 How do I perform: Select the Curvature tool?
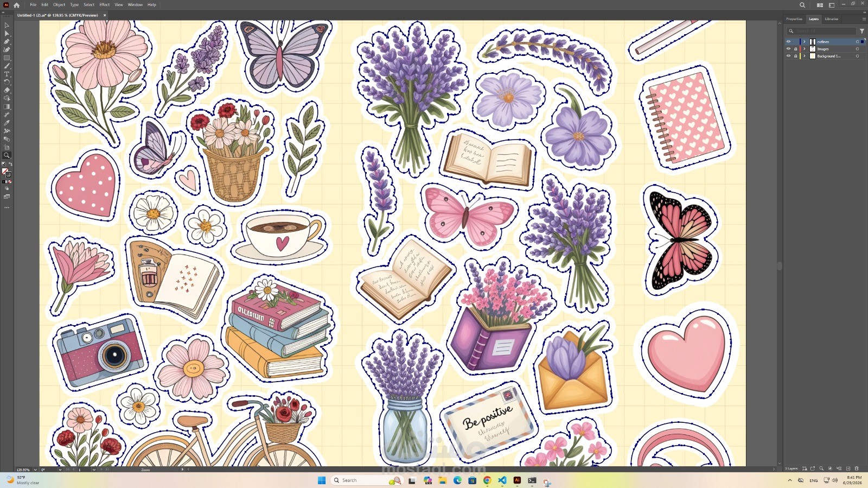7,49
